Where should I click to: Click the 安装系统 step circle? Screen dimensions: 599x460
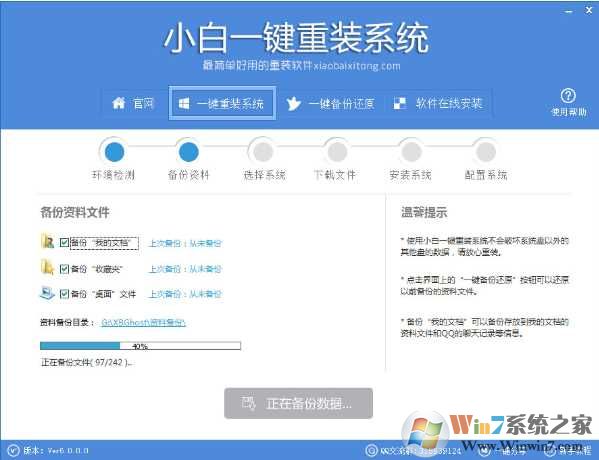411,152
